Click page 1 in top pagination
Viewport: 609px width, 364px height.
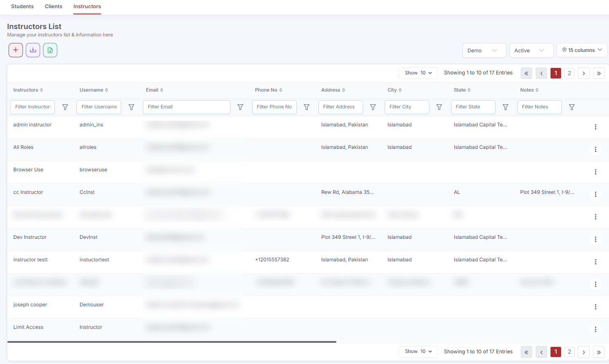tap(556, 73)
